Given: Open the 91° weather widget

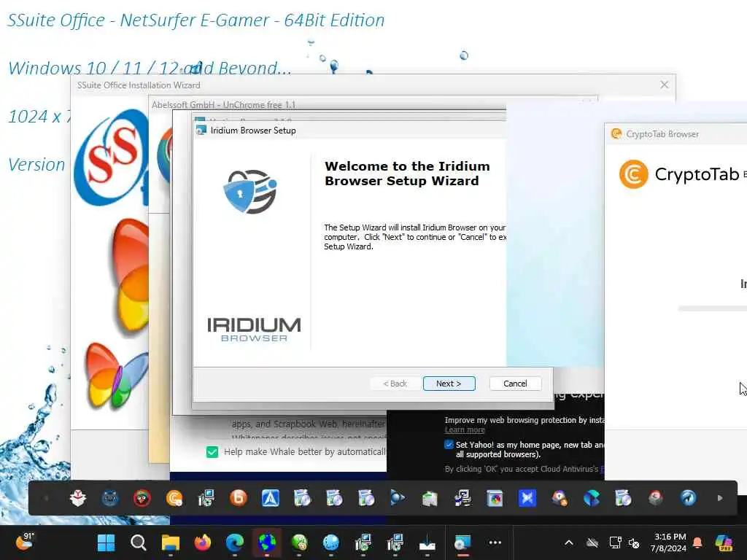Looking at the screenshot, I should tap(25, 542).
